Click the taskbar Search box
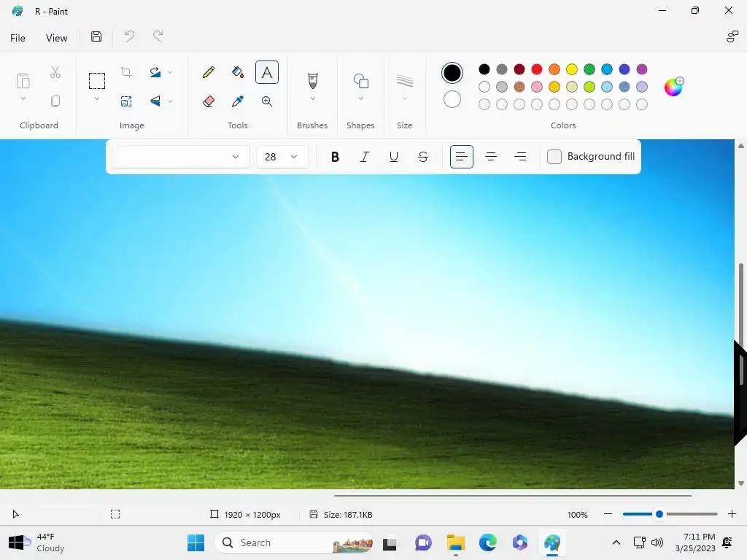747x560 pixels. (294, 542)
